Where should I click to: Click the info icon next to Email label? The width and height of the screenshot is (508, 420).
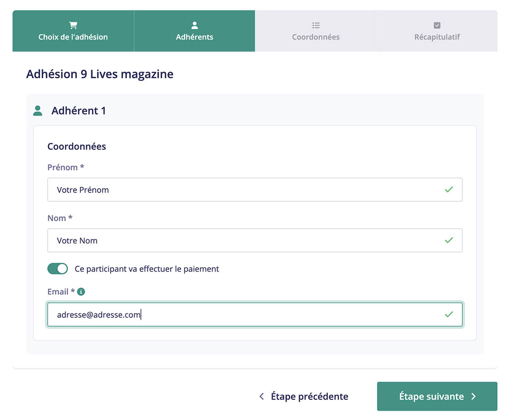click(81, 292)
